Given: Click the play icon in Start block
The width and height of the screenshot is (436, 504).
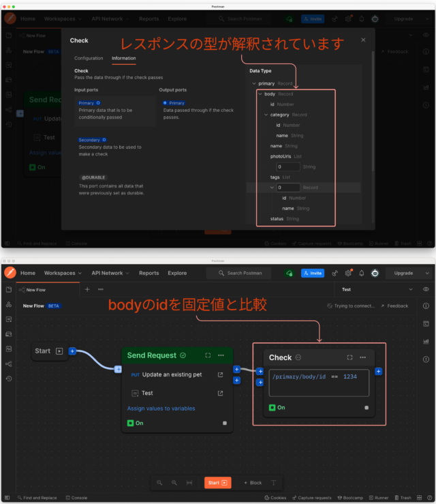Looking at the screenshot, I should coord(59,351).
